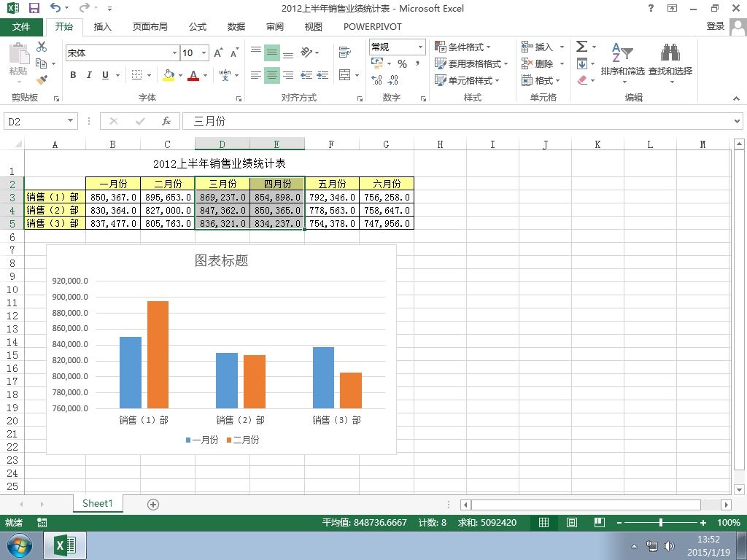Click the Cut scissors icon

(42, 47)
